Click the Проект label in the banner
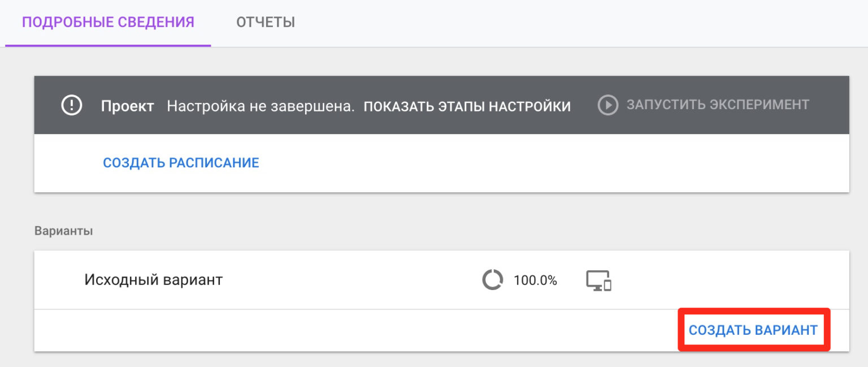The image size is (868, 367). coord(127,106)
